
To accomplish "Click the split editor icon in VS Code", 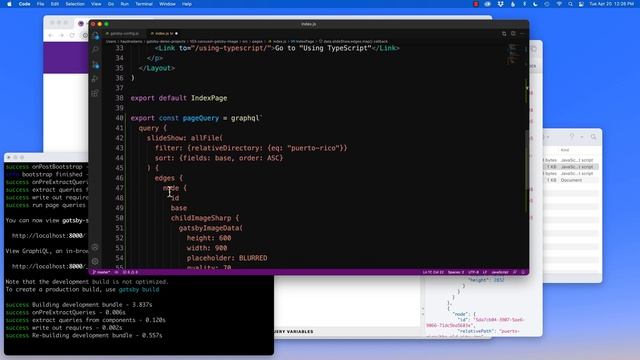I will [x=513, y=33].
